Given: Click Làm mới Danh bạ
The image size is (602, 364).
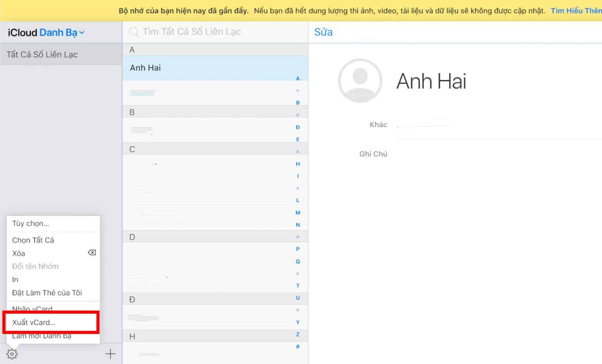Looking at the screenshot, I should 42,336.
